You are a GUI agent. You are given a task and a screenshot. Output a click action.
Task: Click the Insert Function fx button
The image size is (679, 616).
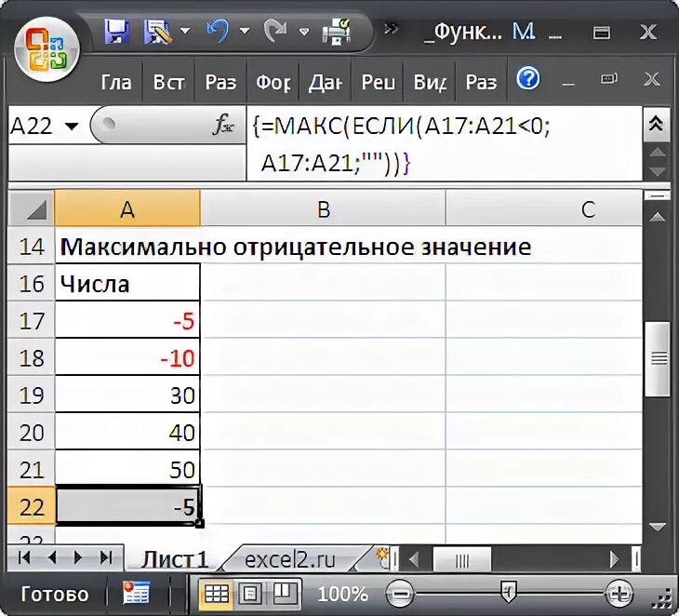tap(223, 126)
